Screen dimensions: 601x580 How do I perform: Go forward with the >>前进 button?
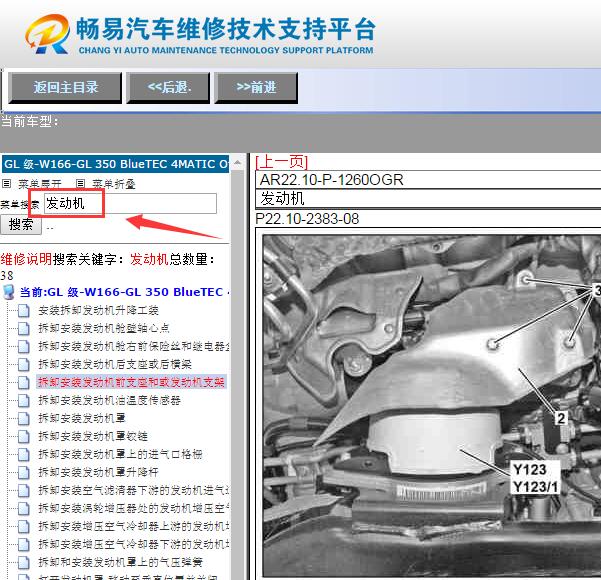(256, 87)
